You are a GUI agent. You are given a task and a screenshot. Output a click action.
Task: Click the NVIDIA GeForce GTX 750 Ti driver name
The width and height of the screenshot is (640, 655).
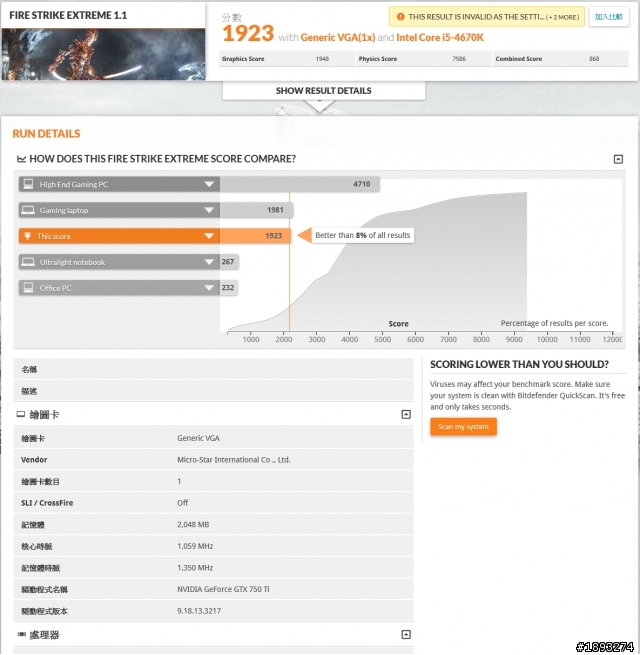(223, 589)
